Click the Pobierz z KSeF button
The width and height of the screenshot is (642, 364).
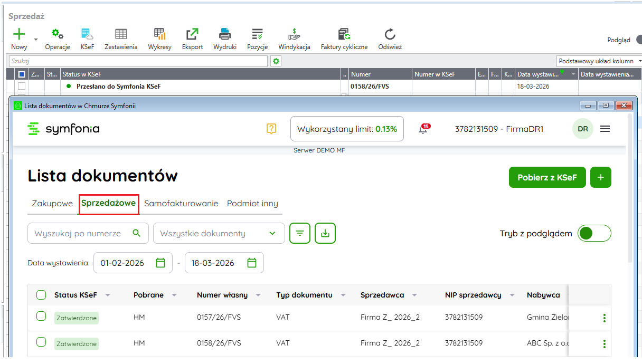[547, 177]
